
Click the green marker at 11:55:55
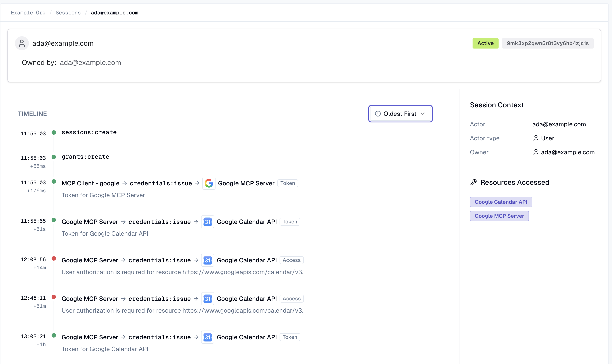[54, 220]
